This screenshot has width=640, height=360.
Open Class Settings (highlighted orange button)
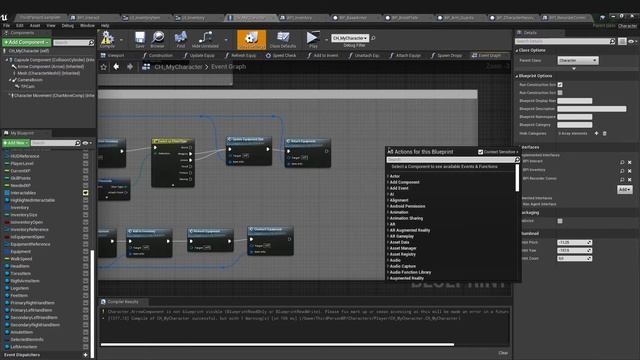pyautogui.click(x=251, y=40)
